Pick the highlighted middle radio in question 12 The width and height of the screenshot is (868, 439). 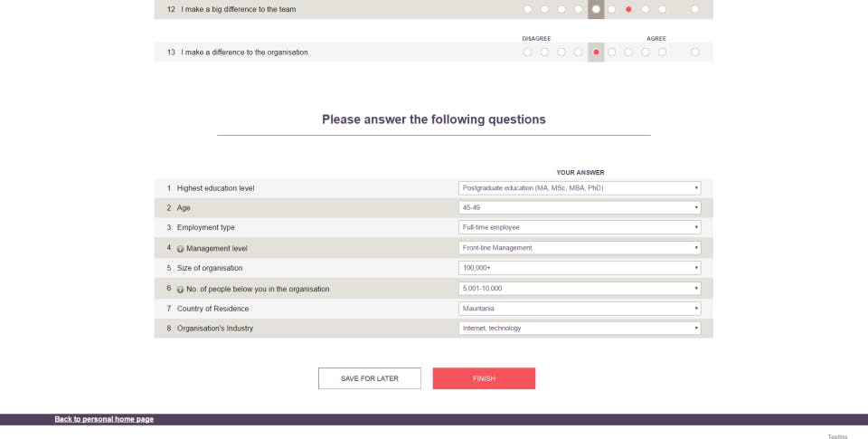(596, 9)
